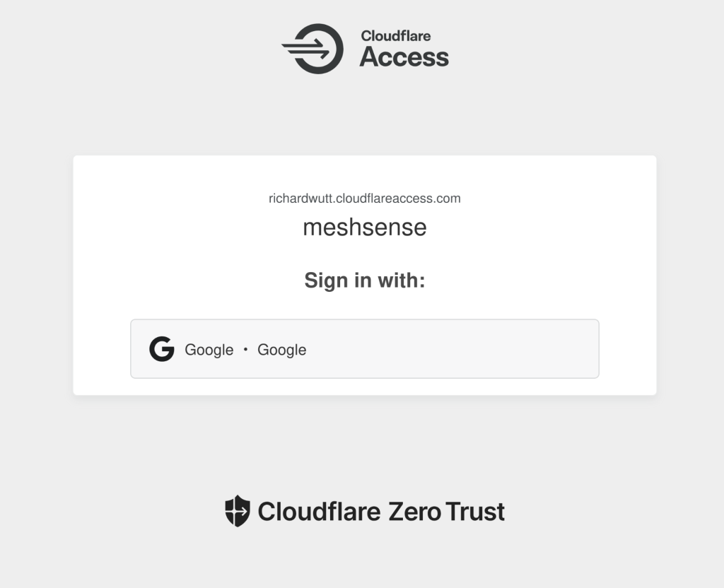Sign in with the Google provider button

[364, 349]
